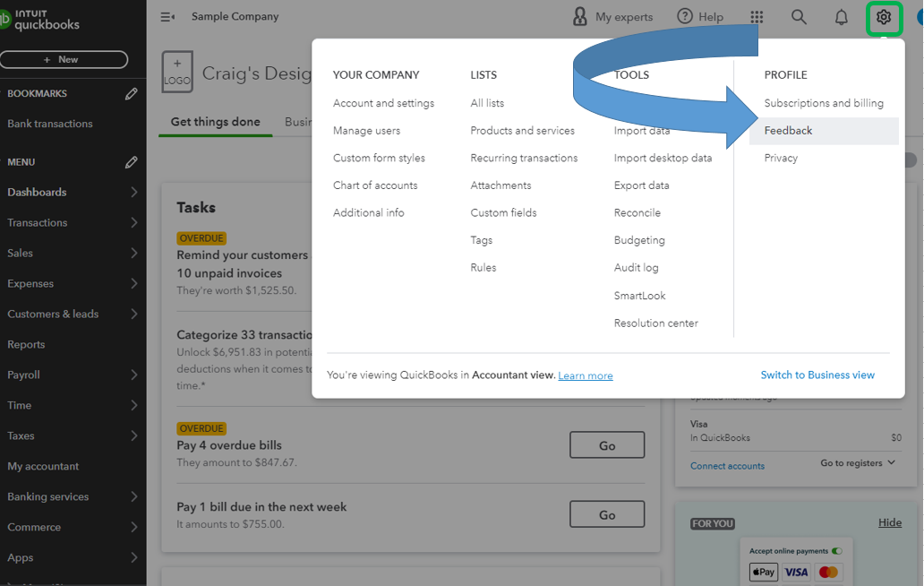Viewport: 924px width, 586px height.
Task: Expand the Transactions menu chevron
Action: tap(134, 223)
